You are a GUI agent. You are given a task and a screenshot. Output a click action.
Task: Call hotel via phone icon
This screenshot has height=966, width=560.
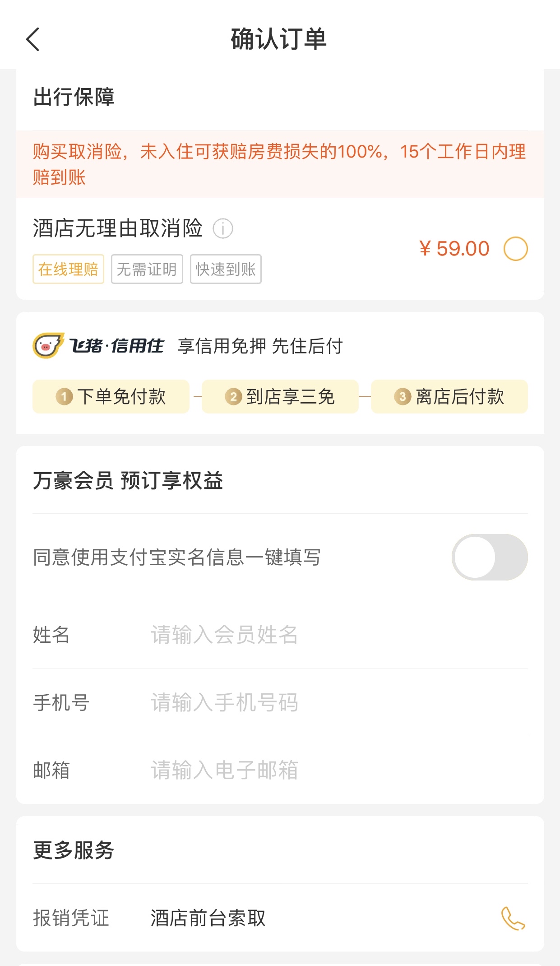pos(513,918)
